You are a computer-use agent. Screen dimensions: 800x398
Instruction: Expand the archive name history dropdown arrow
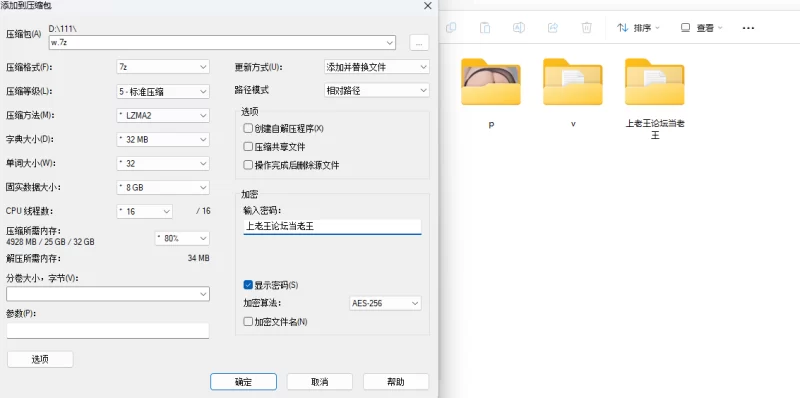390,43
